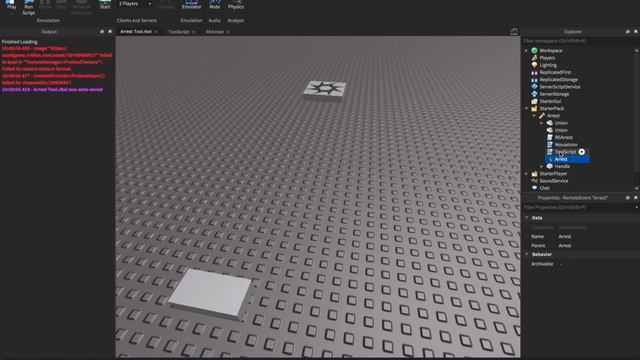Open the dropdown arrow under Play
The width and height of the screenshot is (640, 360).
pos(11,13)
